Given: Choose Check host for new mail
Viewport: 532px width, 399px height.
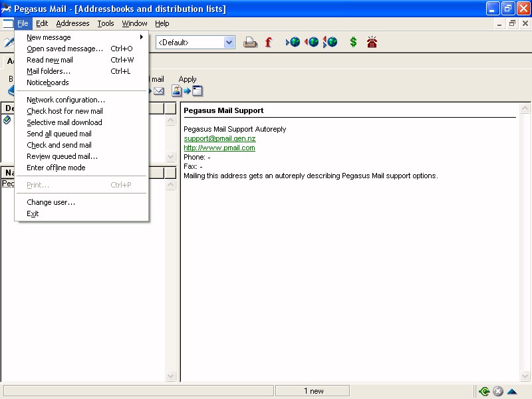Looking at the screenshot, I should point(82,111).
